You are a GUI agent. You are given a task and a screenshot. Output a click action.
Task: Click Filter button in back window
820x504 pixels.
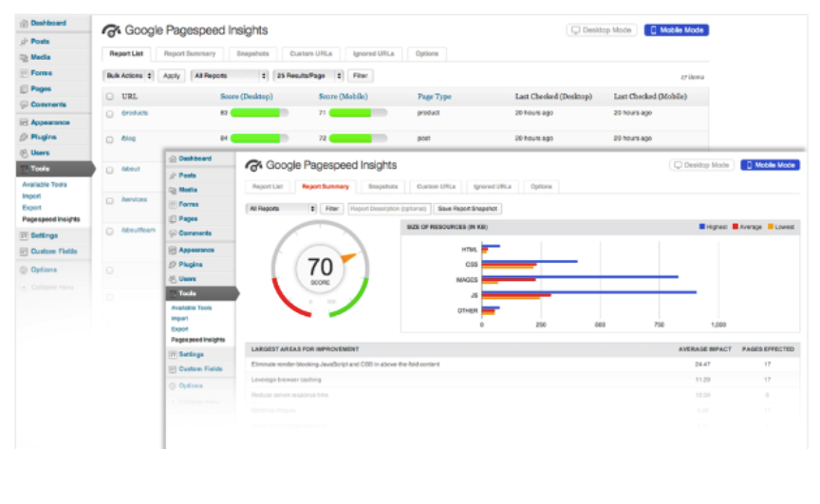point(361,76)
